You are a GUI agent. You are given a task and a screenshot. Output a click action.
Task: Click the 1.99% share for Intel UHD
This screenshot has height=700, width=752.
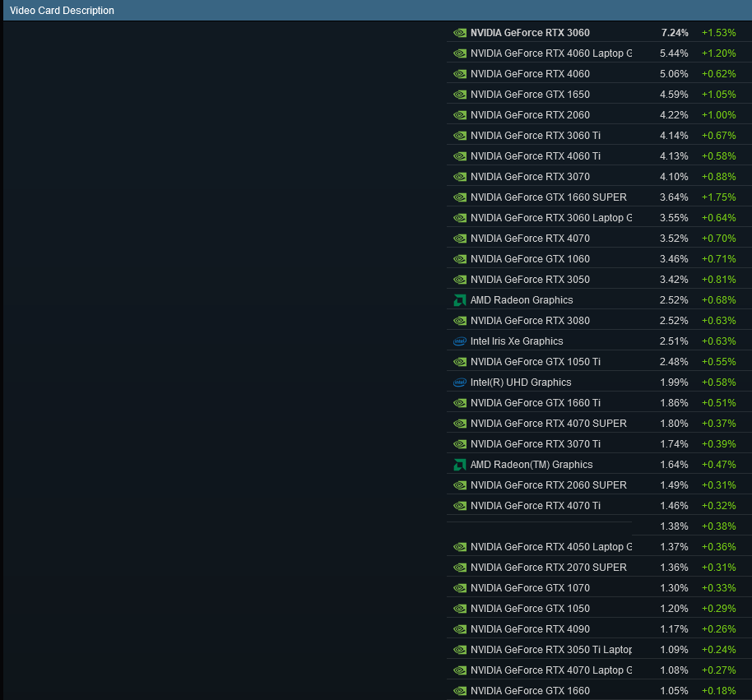point(674,382)
